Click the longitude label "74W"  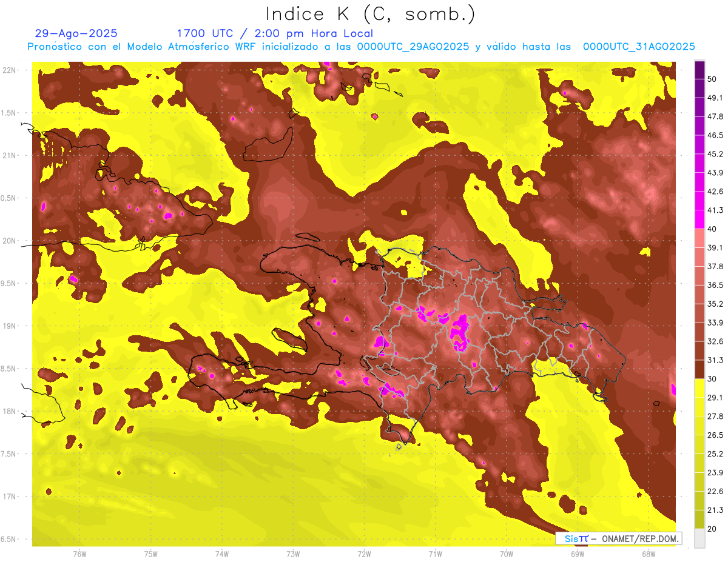222,554
